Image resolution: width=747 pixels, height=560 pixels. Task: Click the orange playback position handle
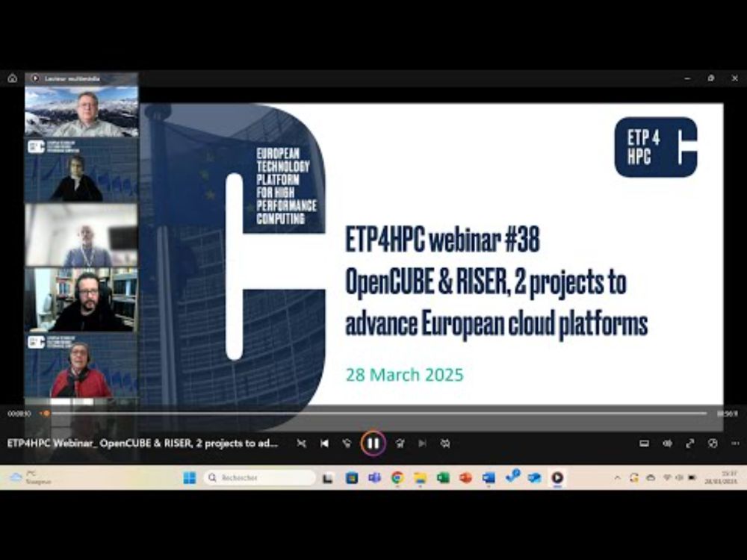point(46,414)
